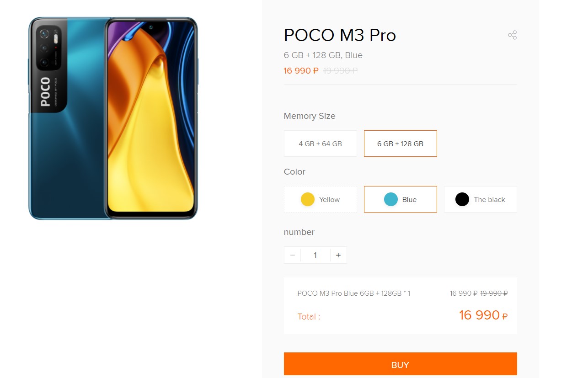Click the yellow color circle icon

click(x=307, y=199)
